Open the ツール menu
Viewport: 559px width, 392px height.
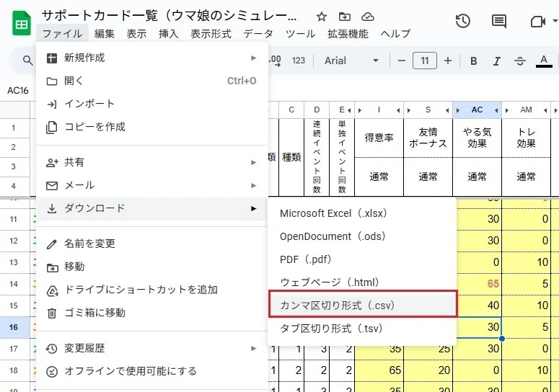[x=300, y=34]
